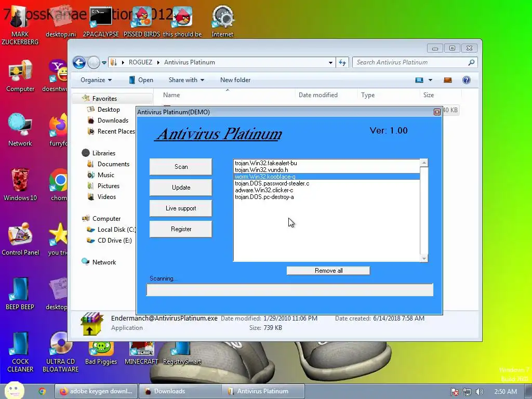Select the RegistrySmart desktop icon
Screen dimensions: 532x399
tap(182, 353)
